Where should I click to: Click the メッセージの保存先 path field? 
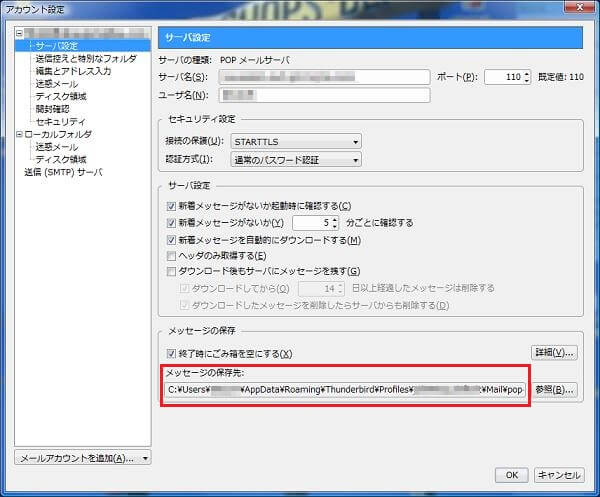345,390
